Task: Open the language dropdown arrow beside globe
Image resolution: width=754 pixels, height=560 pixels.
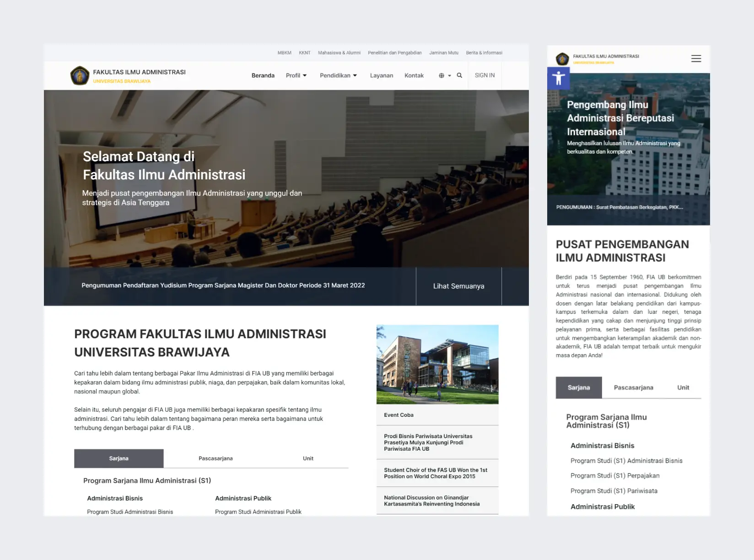Action: (450, 76)
